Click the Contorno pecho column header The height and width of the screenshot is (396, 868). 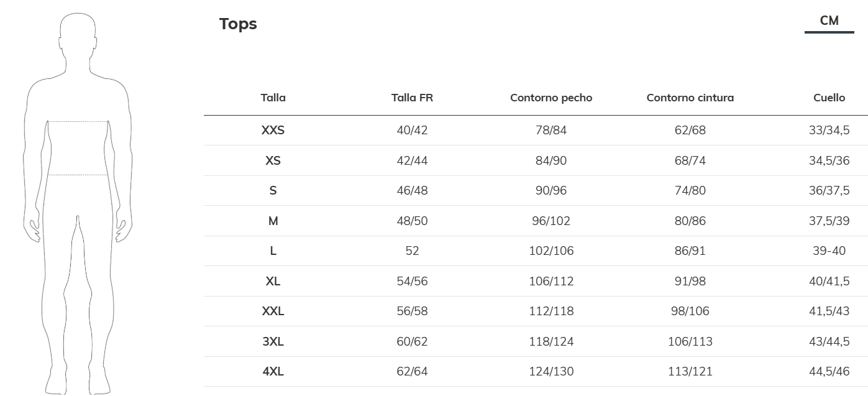point(551,98)
